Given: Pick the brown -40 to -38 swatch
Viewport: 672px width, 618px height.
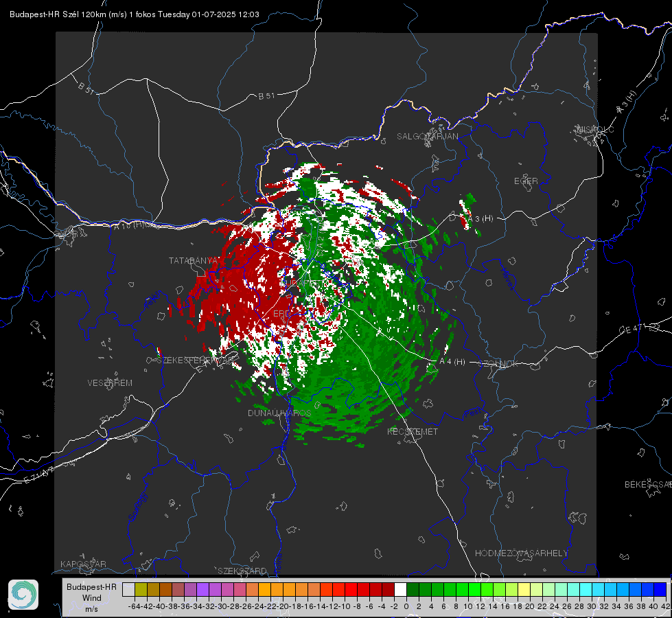Looking at the screenshot, I should tap(166, 589).
